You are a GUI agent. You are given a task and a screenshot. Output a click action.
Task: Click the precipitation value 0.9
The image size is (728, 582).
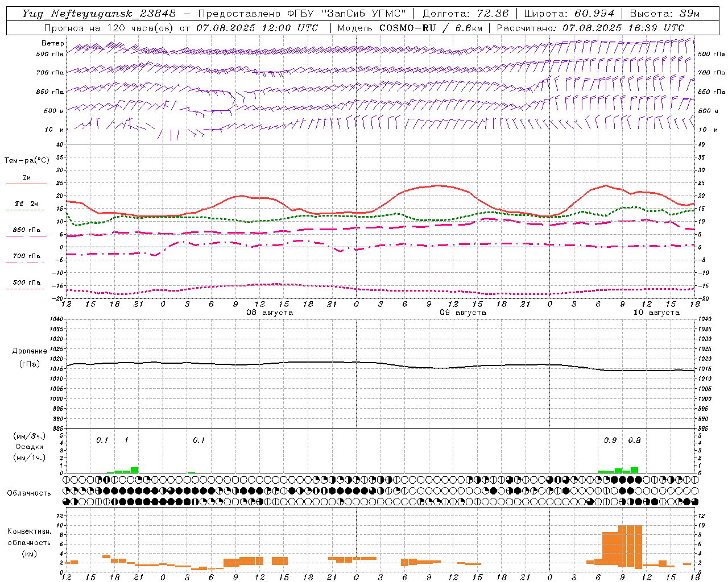click(x=610, y=440)
